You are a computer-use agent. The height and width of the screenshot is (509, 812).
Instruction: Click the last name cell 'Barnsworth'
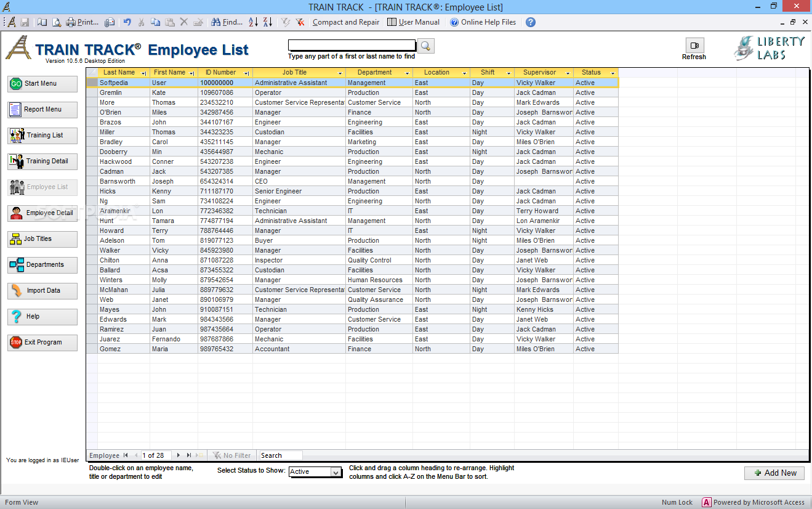coord(124,181)
